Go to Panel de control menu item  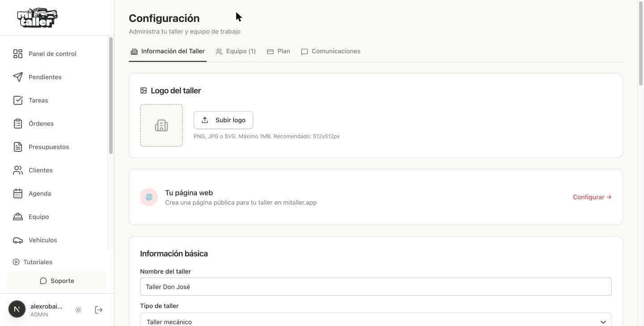54,54
